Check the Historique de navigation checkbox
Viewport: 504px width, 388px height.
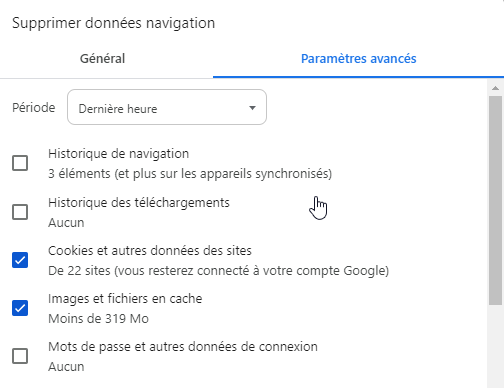click(20, 163)
